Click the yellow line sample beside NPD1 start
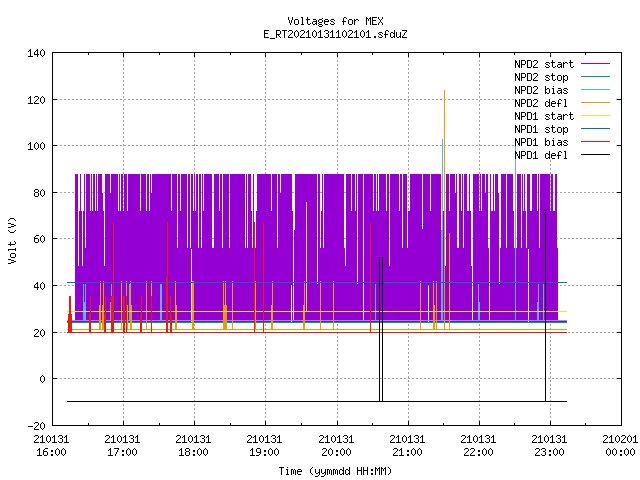This screenshot has width=640, height=480. point(596,116)
